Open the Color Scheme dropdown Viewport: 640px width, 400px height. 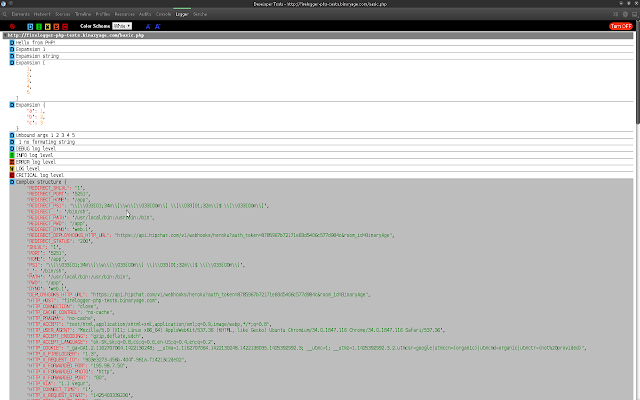click(122, 26)
